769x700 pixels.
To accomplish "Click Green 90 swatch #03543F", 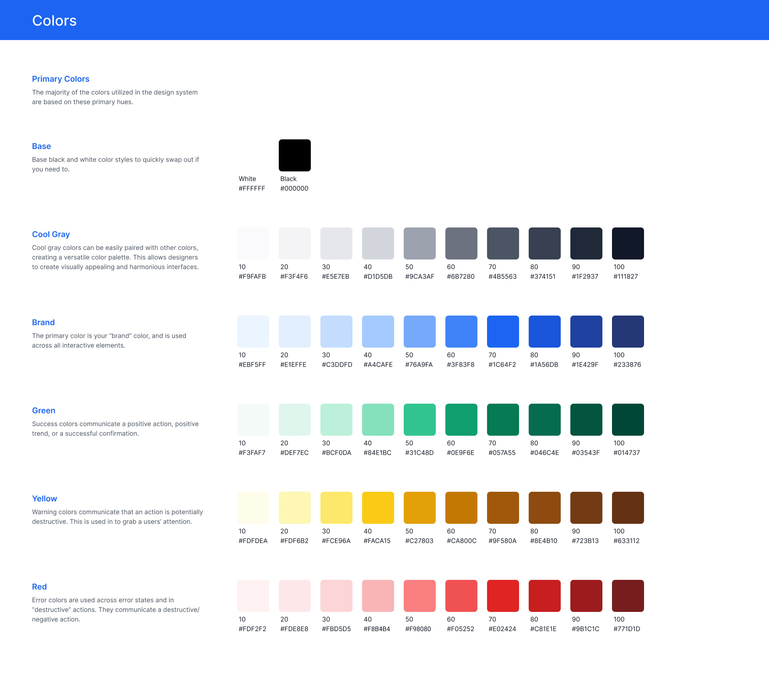I will pyautogui.click(x=586, y=420).
